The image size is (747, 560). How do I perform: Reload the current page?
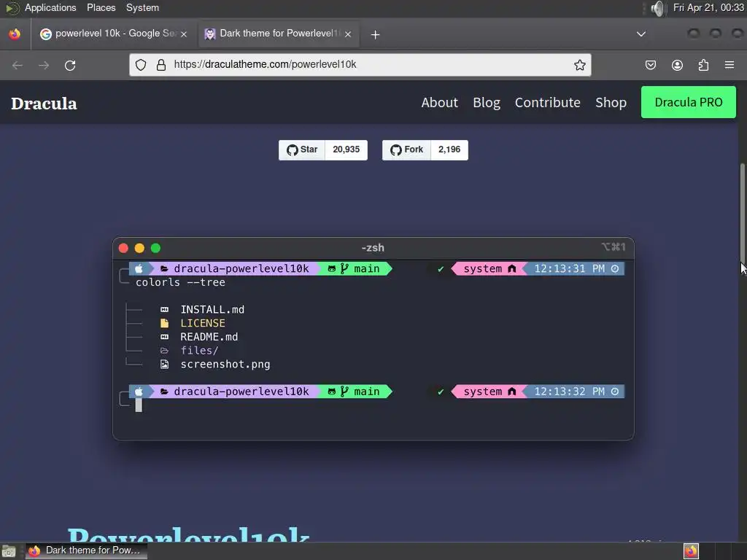(x=70, y=65)
